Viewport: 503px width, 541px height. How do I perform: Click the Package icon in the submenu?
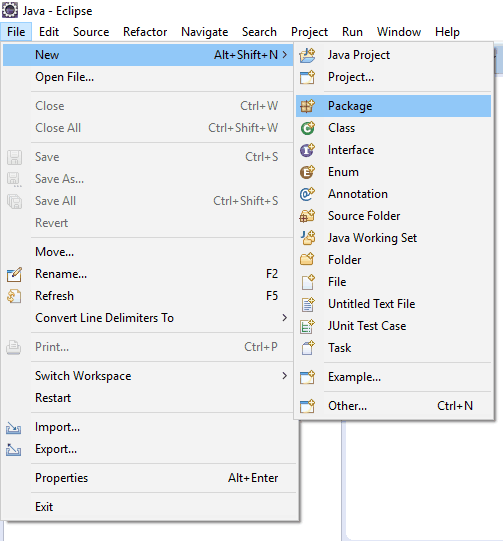(x=307, y=106)
